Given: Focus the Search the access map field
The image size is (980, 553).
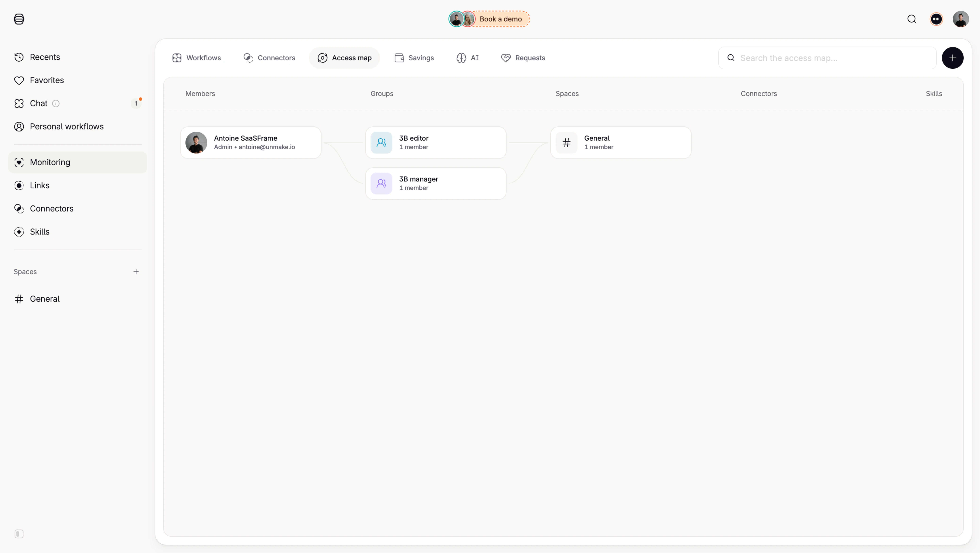Looking at the screenshot, I should [827, 58].
